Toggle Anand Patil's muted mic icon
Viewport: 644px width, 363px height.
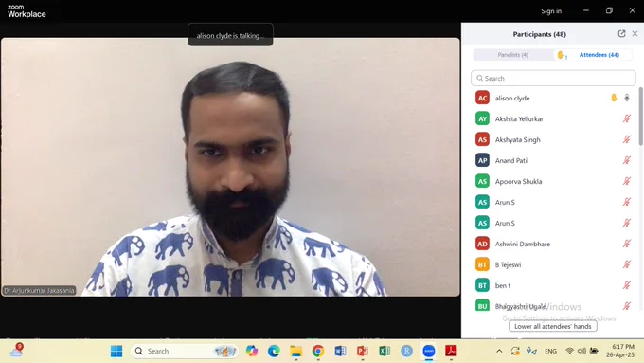pos(626,160)
